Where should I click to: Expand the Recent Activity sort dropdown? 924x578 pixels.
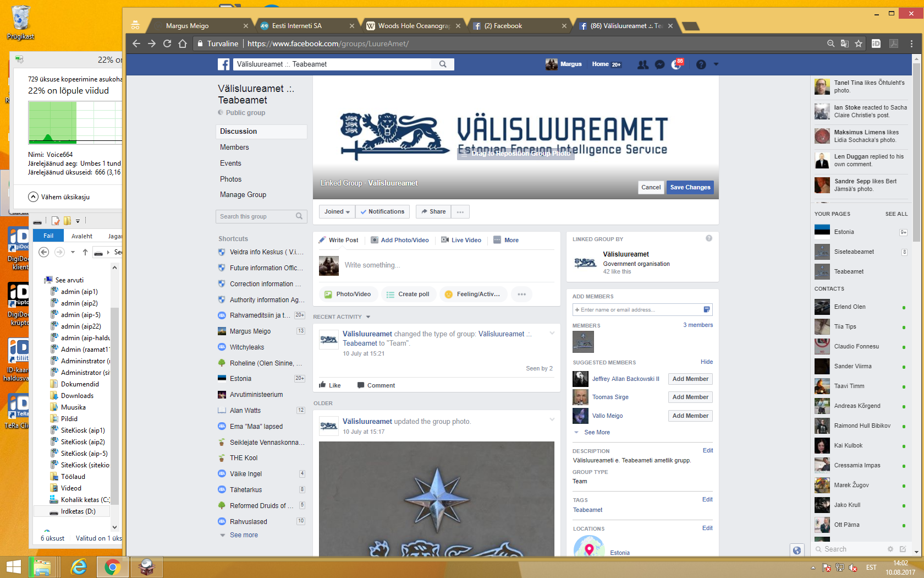coord(368,317)
